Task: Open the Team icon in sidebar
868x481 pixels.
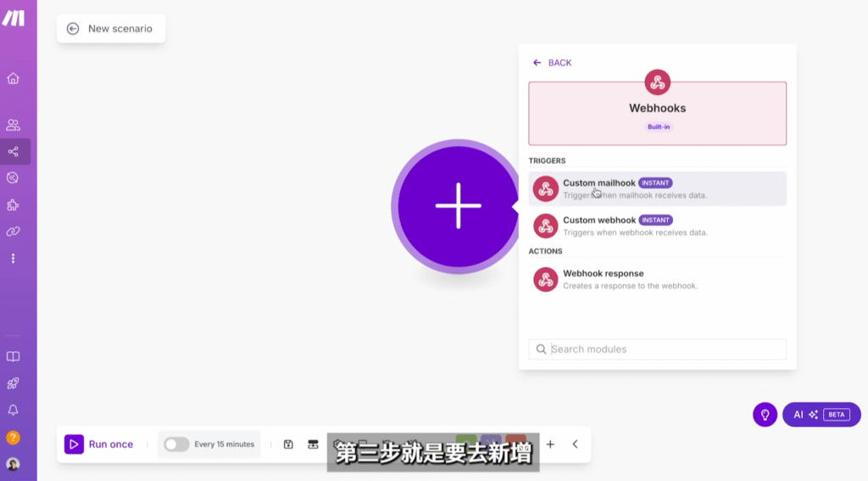Action: click(13, 126)
